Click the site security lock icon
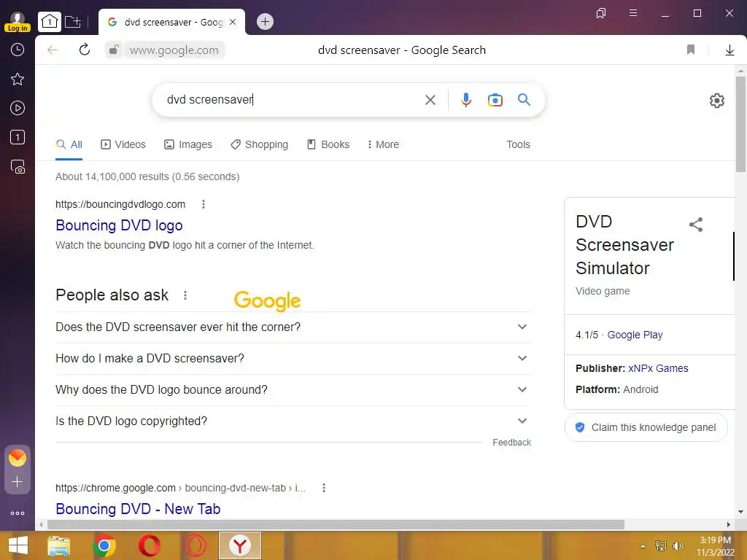747x560 pixels. point(113,50)
